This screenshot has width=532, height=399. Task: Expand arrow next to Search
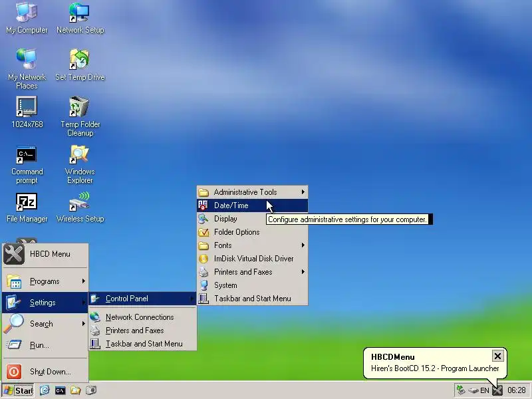pos(84,324)
